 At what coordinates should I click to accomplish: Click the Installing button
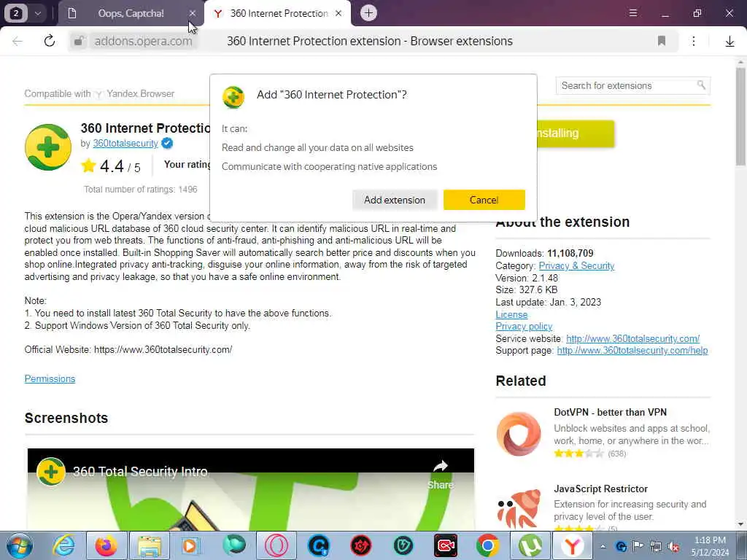point(576,133)
